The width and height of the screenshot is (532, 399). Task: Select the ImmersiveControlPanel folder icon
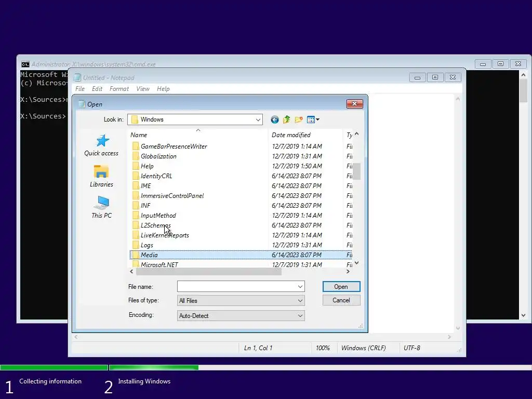136,195
